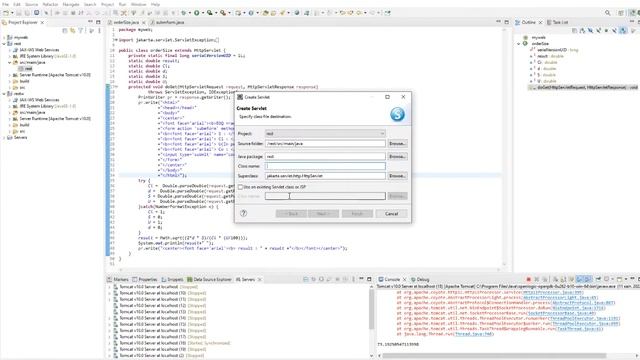Click the Run green play toolbar icon
This screenshot has width=640, height=360.
[197, 13]
